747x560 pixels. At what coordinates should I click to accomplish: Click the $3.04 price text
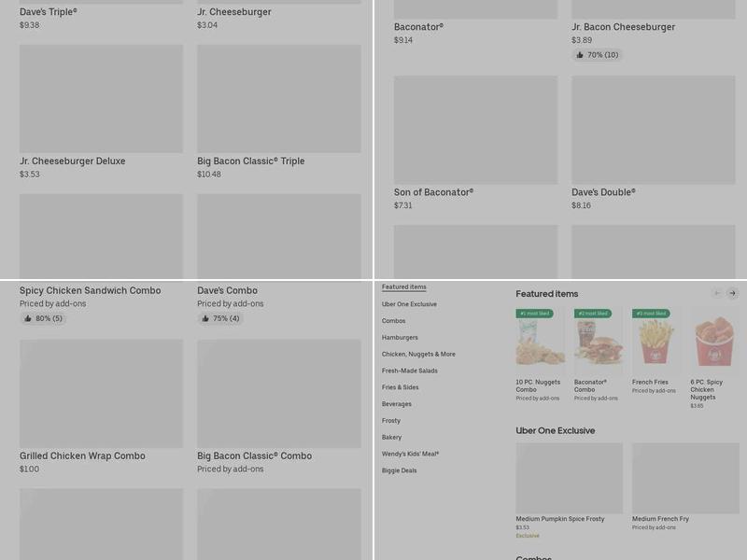[207, 25]
